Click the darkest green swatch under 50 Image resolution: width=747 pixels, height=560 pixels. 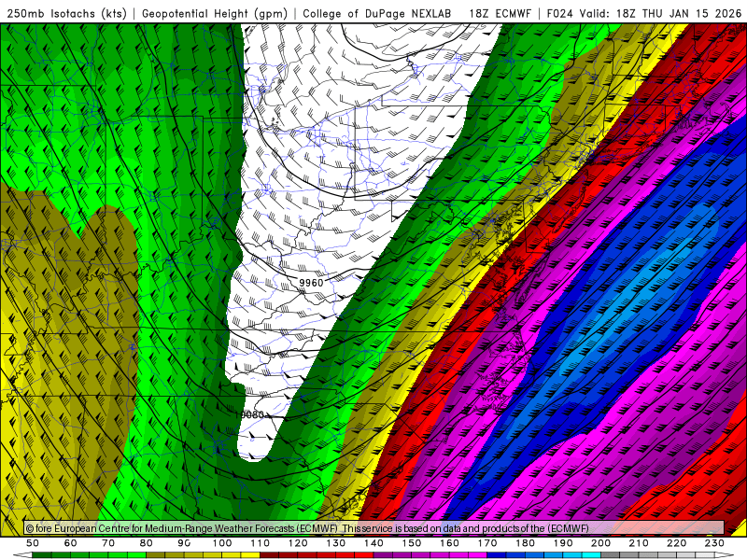click(42, 555)
